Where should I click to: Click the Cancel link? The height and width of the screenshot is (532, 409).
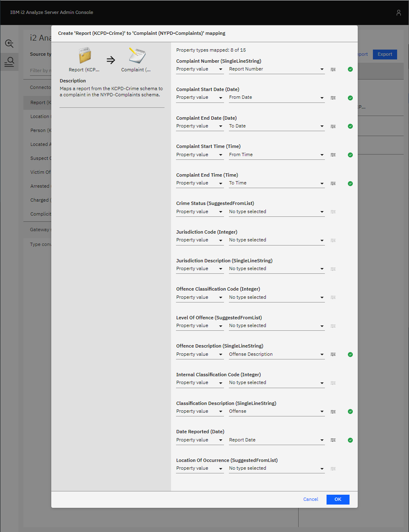coord(311,499)
